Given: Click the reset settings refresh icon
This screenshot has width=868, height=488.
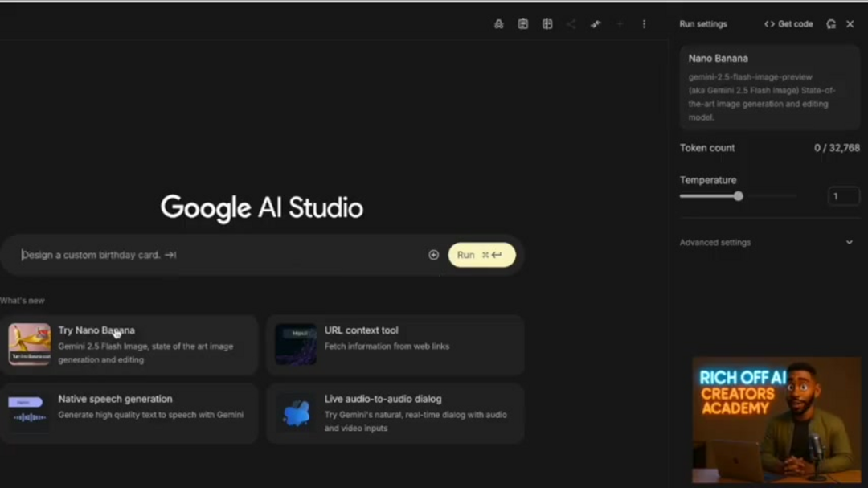Looking at the screenshot, I should click(x=831, y=24).
